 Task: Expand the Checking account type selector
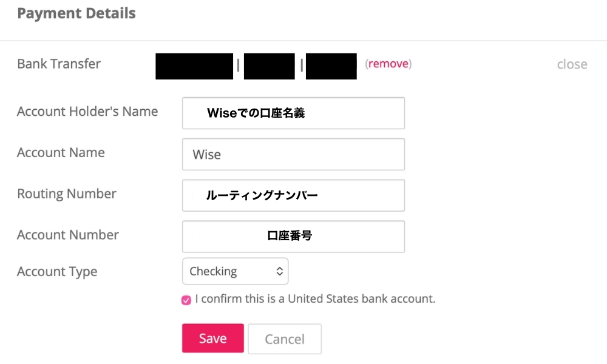click(235, 271)
